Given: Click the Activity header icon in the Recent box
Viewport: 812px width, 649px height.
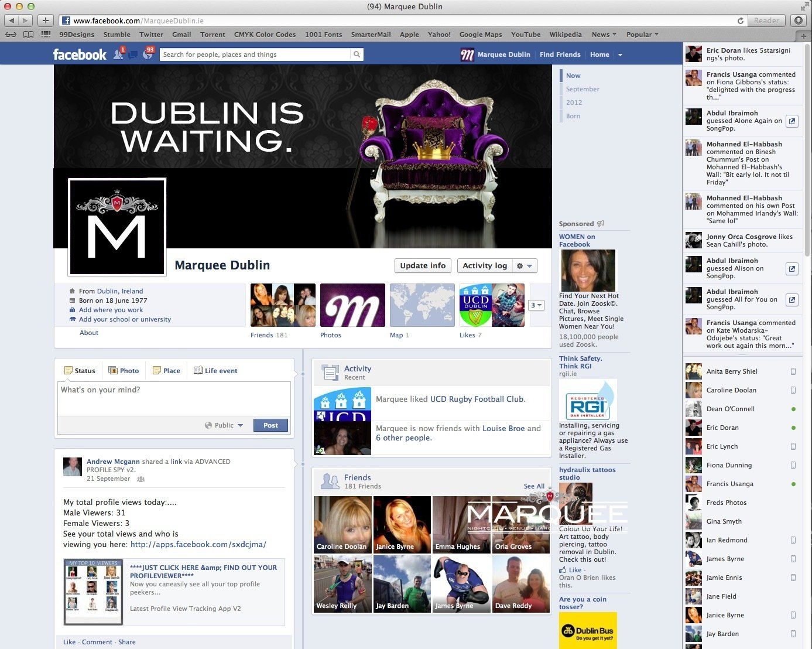Looking at the screenshot, I should click(330, 373).
